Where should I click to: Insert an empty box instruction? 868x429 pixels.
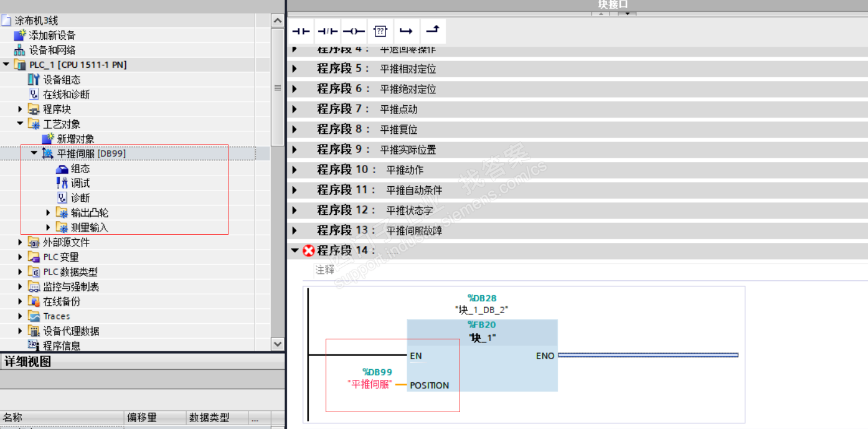click(x=380, y=31)
